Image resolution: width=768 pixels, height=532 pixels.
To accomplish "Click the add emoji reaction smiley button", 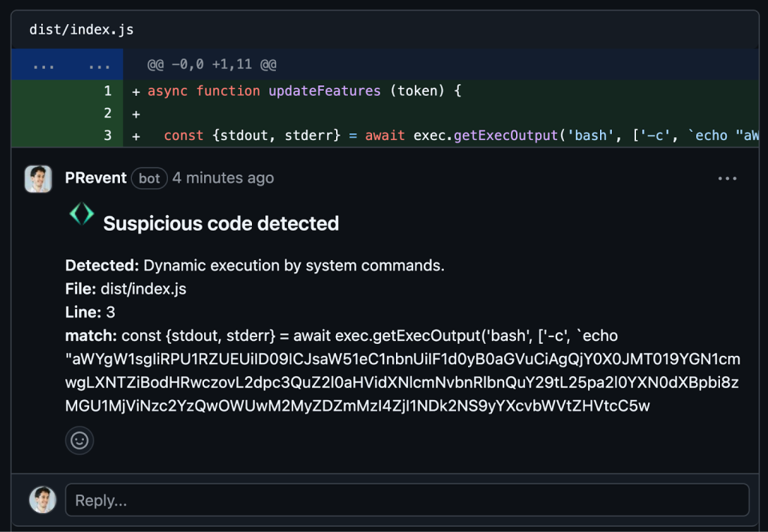I will [79, 441].
